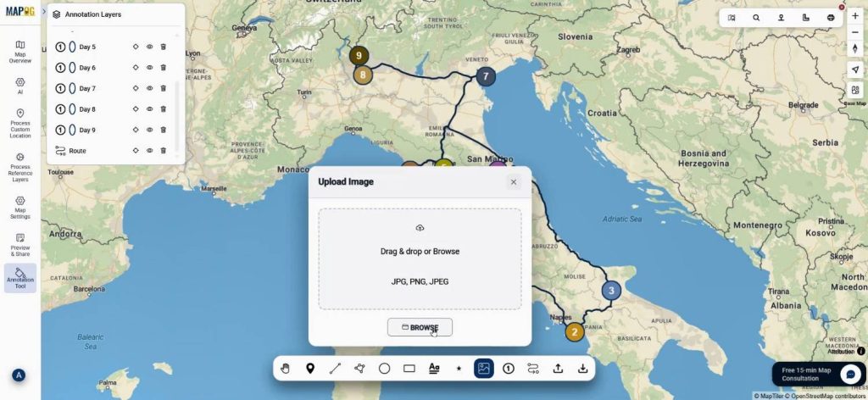
Task: Select the circle drawing tool
Action: pyautogui.click(x=384, y=369)
